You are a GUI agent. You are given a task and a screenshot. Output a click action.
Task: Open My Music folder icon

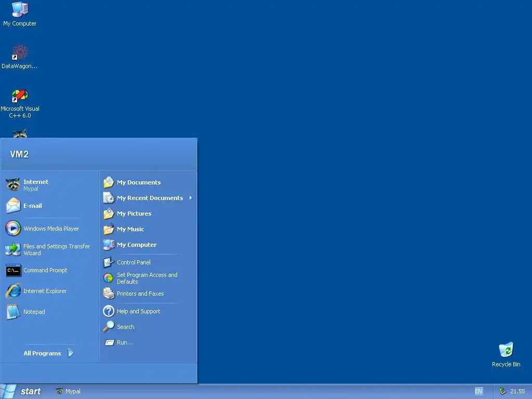click(x=109, y=229)
